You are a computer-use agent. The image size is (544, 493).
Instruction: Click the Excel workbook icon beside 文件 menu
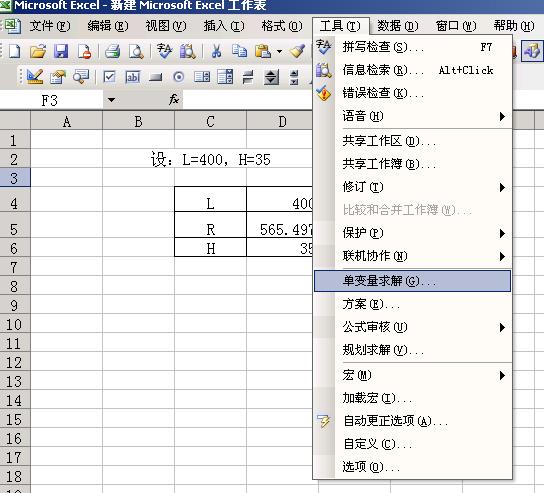[x=12, y=26]
